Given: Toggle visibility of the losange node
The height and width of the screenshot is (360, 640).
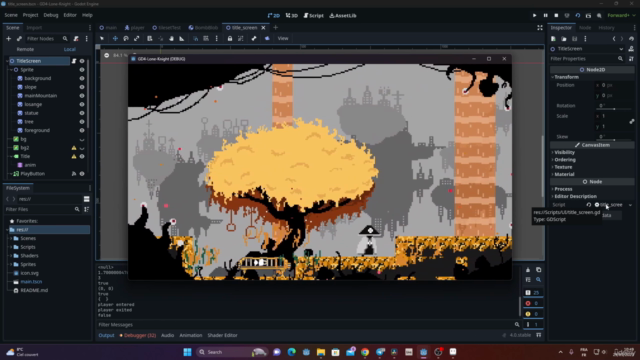Looking at the screenshot, I should (x=82, y=104).
